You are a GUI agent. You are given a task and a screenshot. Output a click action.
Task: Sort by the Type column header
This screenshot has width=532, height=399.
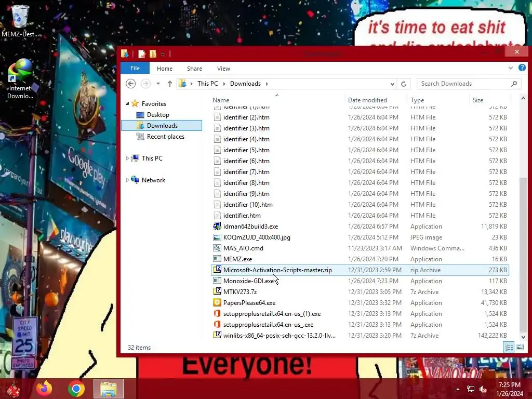coord(417,100)
